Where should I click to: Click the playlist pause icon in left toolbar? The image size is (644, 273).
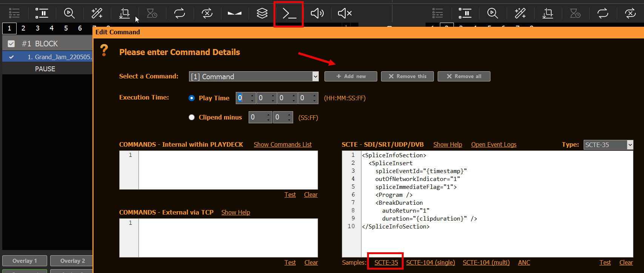click(42, 14)
